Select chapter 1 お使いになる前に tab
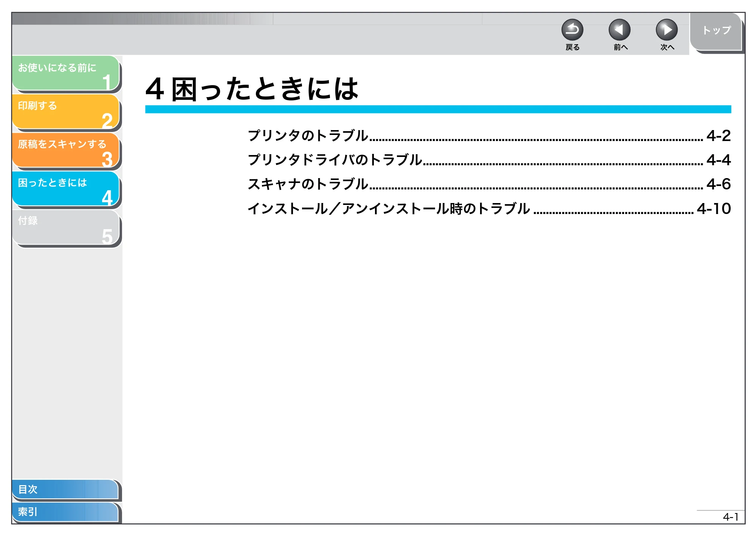The width and height of the screenshot is (756, 535). (x=66, y=73)
